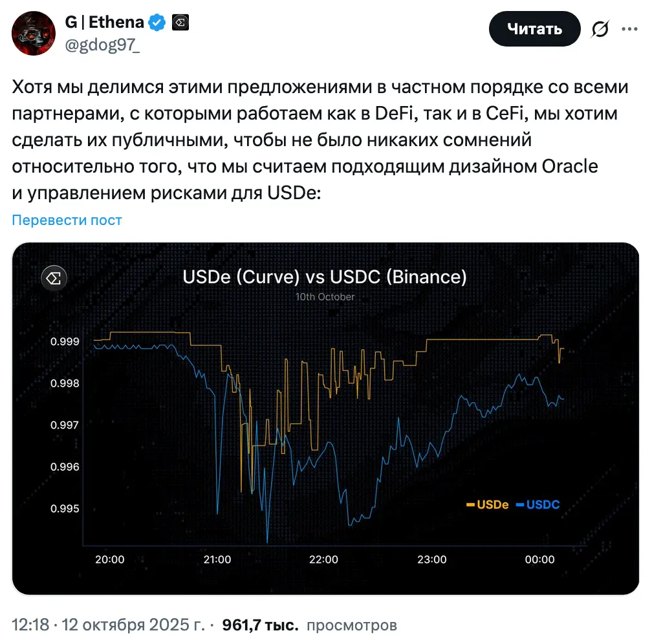The width and height of the screenshot is (652, 644).
Task: Click the 21:00 time axis label
Action: click(217, 559)
